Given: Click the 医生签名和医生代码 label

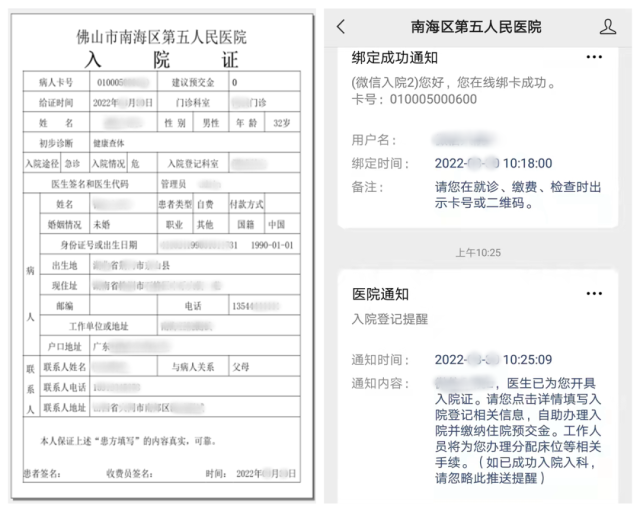Looking at the screenshot, I should pos(90,184).
